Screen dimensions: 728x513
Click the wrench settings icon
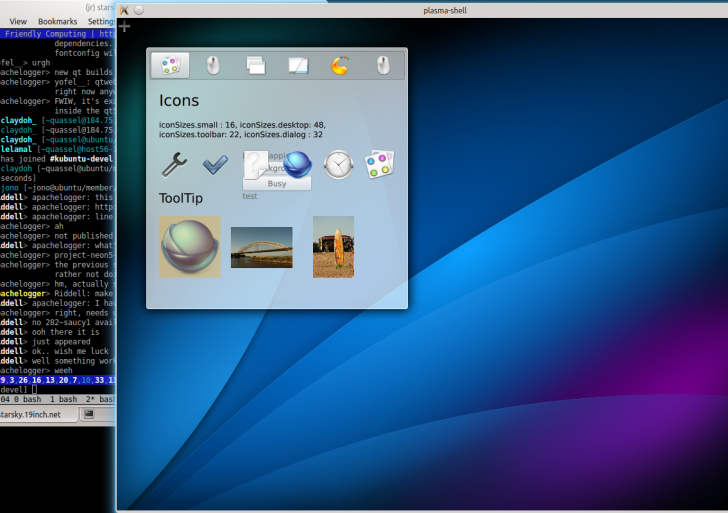[x=174, y=164]
